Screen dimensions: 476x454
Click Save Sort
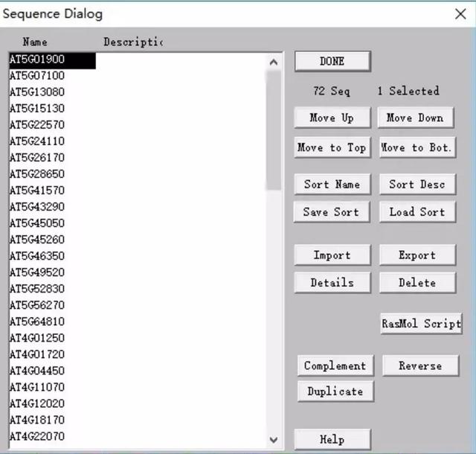pyautogui.click(x=332, y=212)
